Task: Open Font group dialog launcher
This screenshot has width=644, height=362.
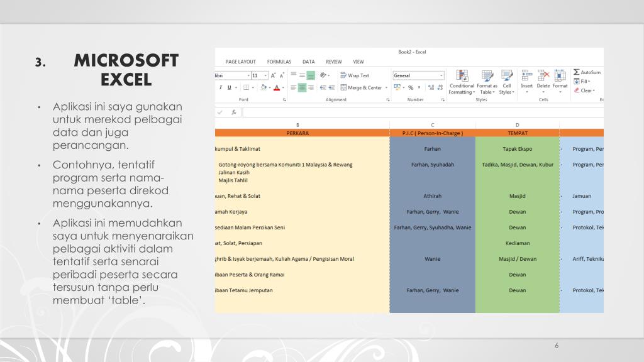Action: (x=284, y=100)
